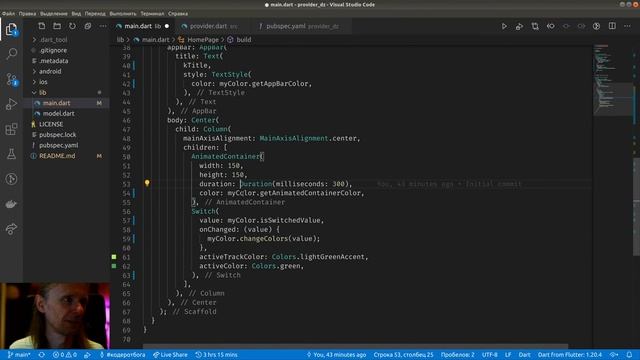Open the Файл menu
The image size is (640, 360).
[8, 13]
